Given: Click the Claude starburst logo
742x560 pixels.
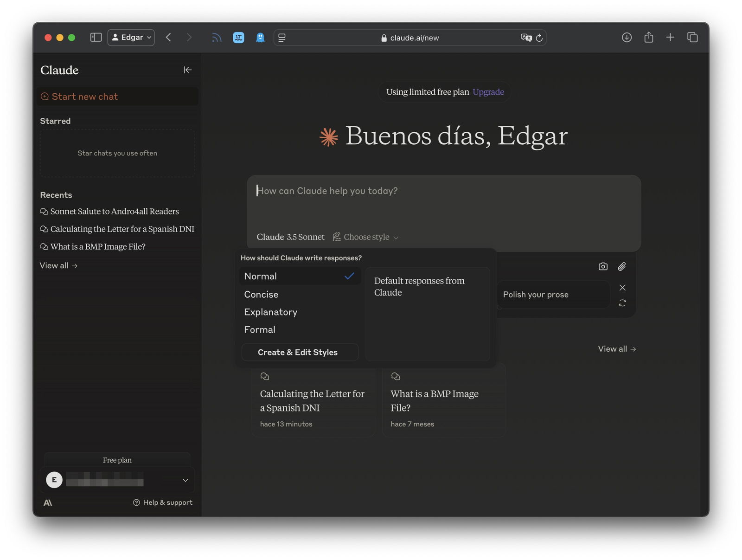Looking at the screenshot, I should tap(329, 137).
